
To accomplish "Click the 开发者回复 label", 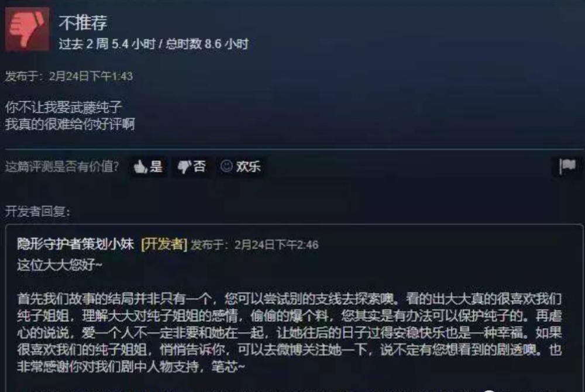I will coord(37,211).
